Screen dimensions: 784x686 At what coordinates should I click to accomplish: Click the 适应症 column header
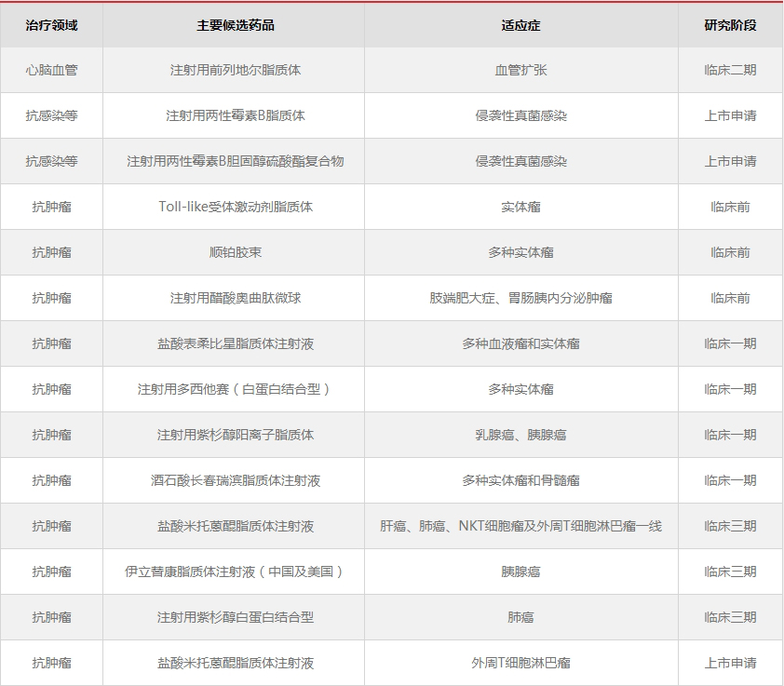[520, 25]
